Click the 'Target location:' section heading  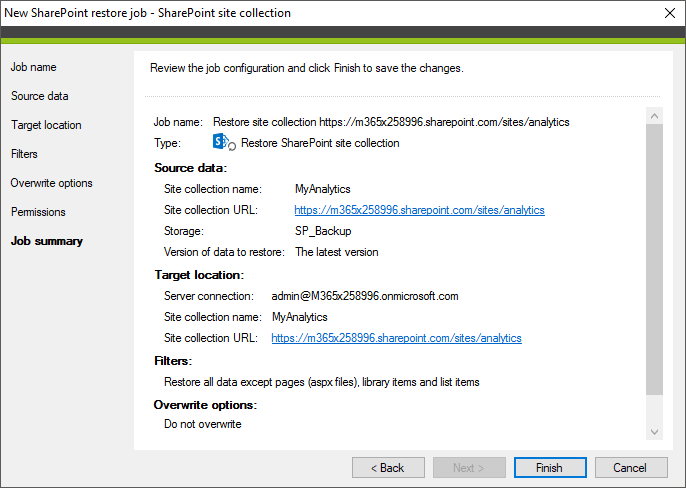click(199, 275)
